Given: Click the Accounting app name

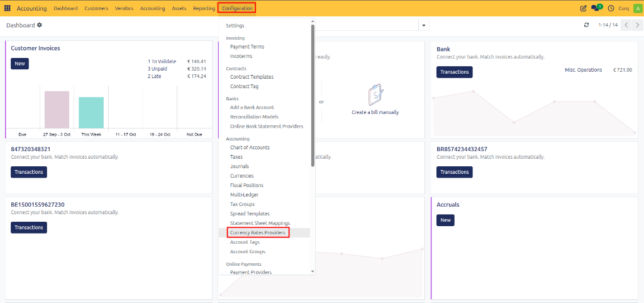Looking at the screenshot, I should point(31,8).
